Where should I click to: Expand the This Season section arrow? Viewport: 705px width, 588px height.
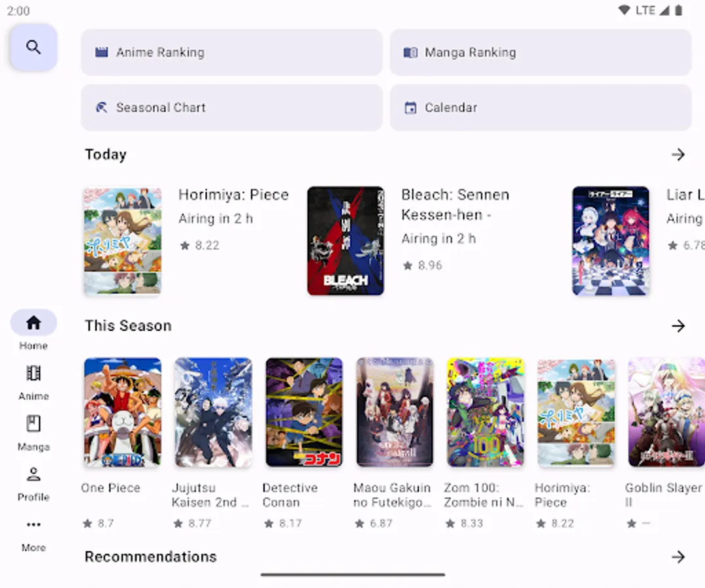pos(678,326)
